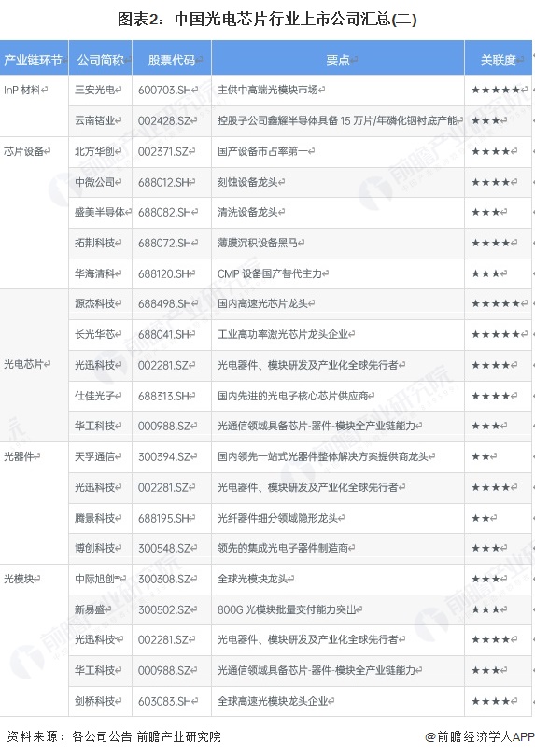This screenshot has height=756, width=535.
Task: Click the text 国内先进的光电子核心芯片供应商
Action: coord(293,396)
